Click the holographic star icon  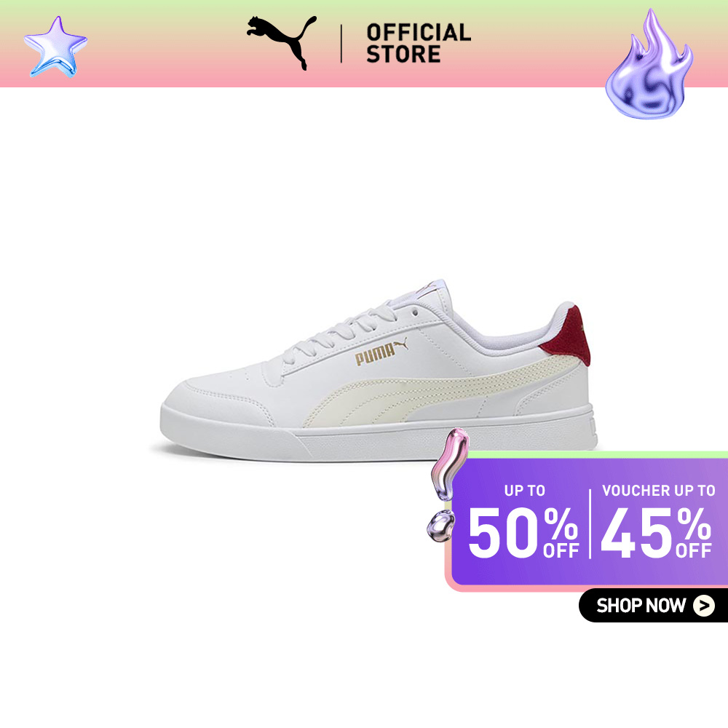click(x=56, y=47)
